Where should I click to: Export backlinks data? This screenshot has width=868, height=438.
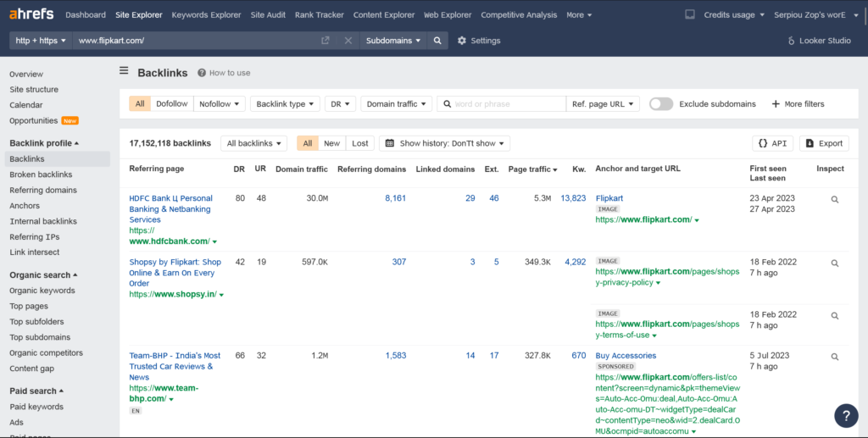(x=824, y=143)
